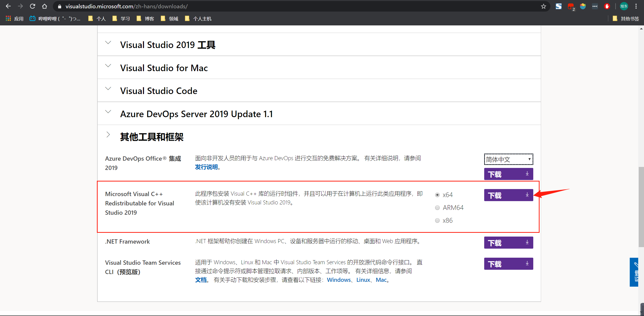Open the 发行说明 release notes link
This screenshot has width=644, height=316.
tap(206, 167)
